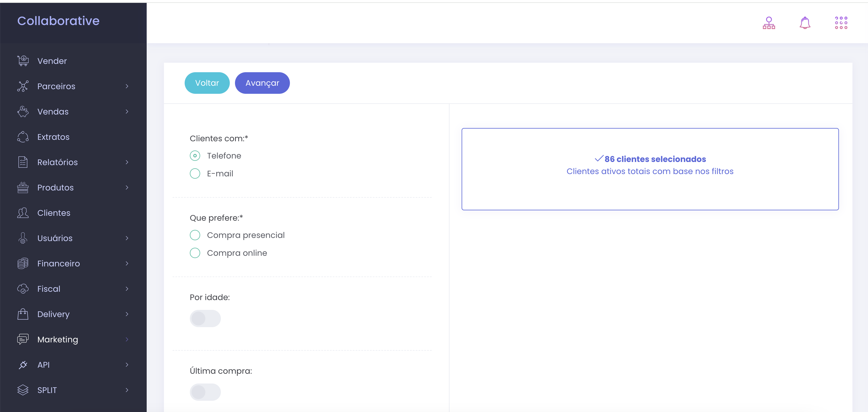
Task: Click the SPLIT layers icon
Action: [x=23, y=390]
